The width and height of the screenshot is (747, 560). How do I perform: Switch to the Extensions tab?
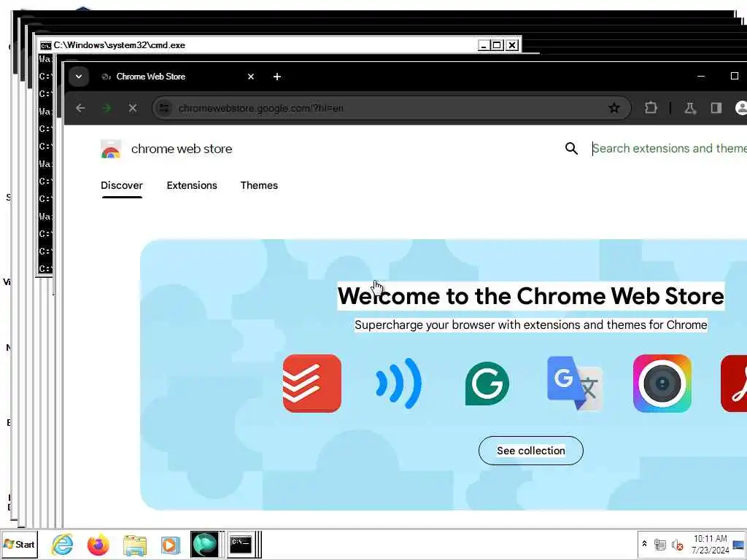[192, 186]
